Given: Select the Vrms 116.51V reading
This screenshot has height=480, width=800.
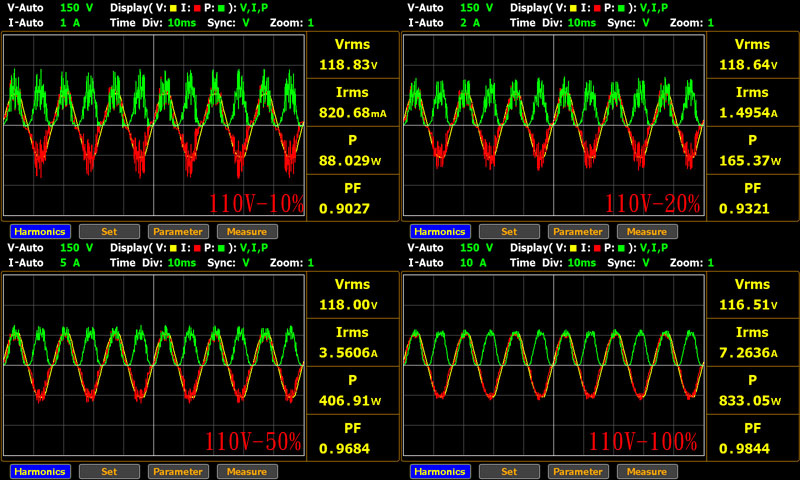Looking at the screenshot, I should [753, 294].
